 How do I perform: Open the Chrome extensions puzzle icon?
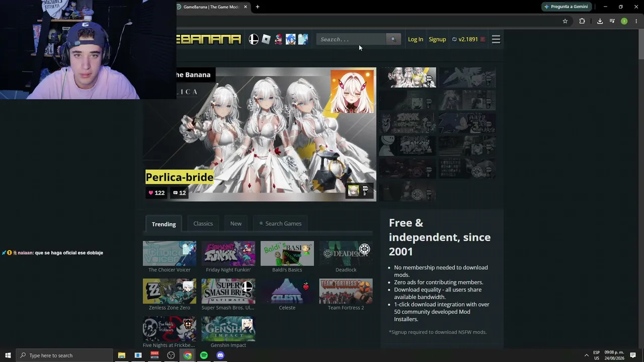click(x=582, y=21)
